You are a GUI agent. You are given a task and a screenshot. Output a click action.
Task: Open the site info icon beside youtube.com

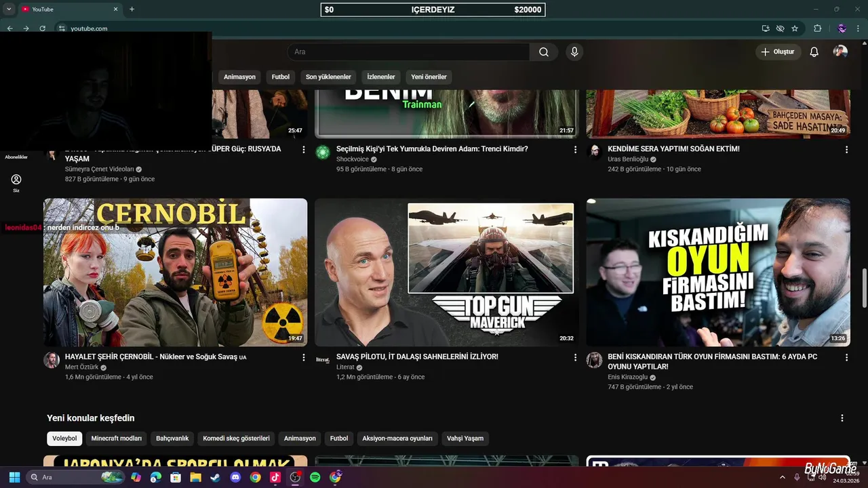[62, 28]
